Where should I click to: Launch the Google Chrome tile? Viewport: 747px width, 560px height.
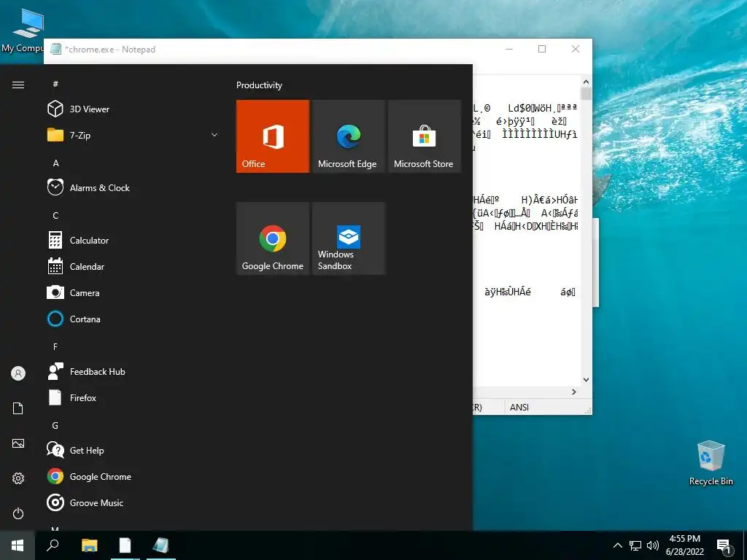tap(273, 238)
